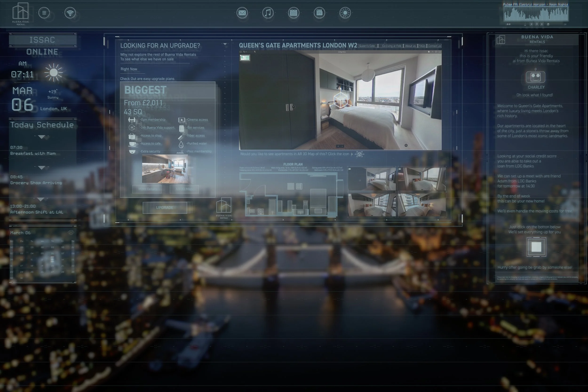Click the AR 3D map cube icon
This screenshot has height=392, width=588.
click(x=359, y=154)
